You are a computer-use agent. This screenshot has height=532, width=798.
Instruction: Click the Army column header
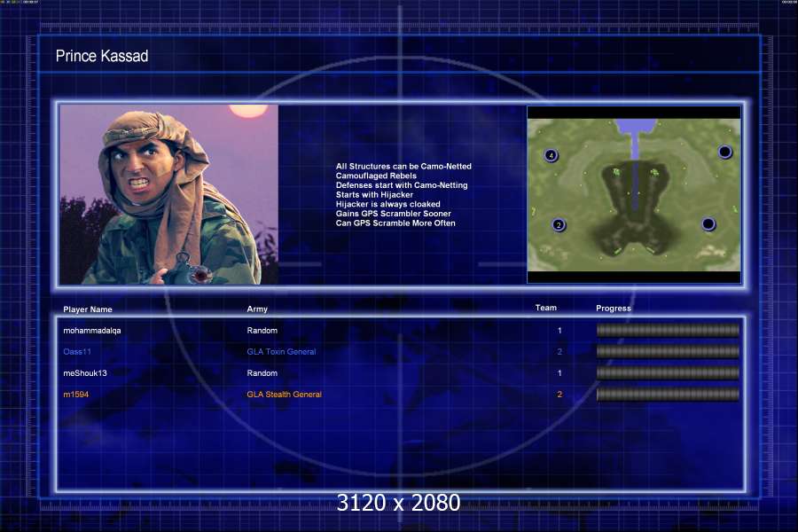(x=257, y=309)
